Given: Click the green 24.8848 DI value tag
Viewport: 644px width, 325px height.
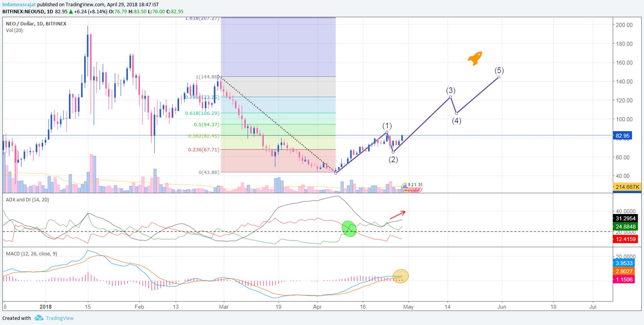Looking at the screenshot, I should click(626, 226).
